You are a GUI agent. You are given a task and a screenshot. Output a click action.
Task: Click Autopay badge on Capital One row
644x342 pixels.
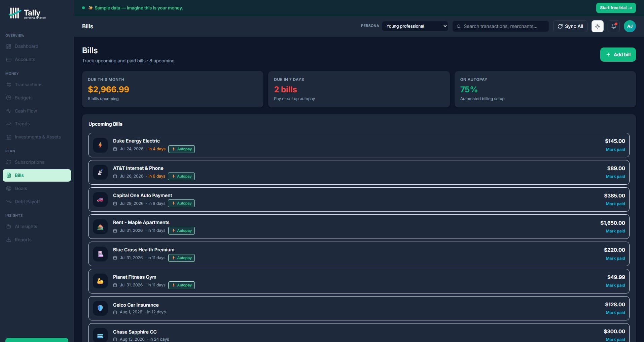pyautogui.click(x=182, y=204)
